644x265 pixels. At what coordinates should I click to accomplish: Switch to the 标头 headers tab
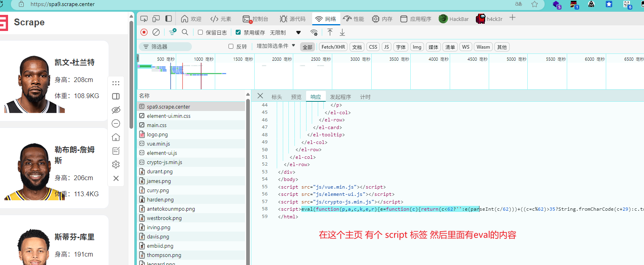tap(277, 97)
